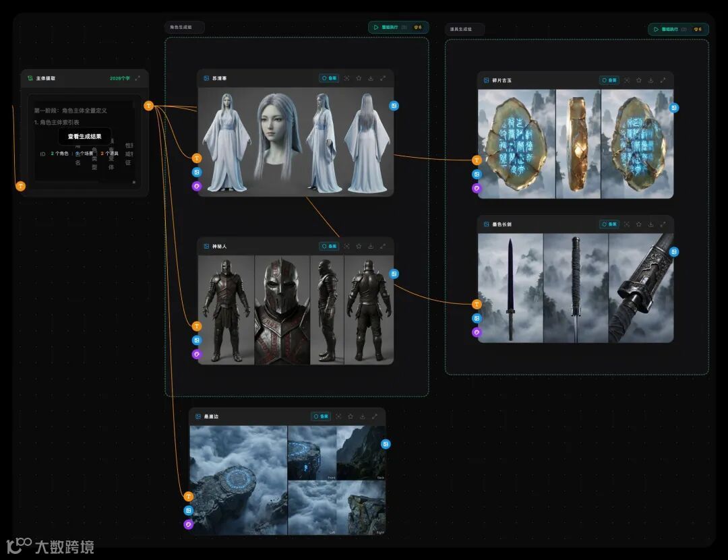Click purple link port of 神秘人 card
Viewport: 728px width, 560px height.
click(x=197, y=354)
